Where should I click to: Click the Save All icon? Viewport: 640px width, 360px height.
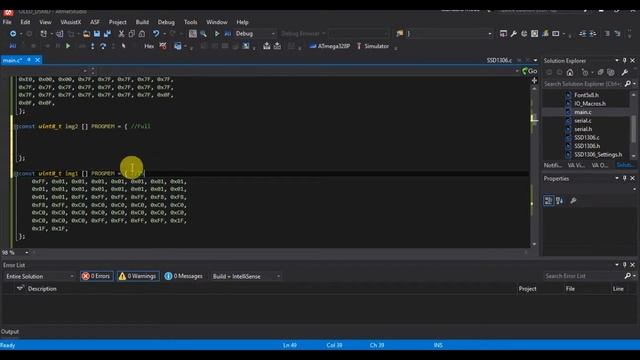(108, 34)
